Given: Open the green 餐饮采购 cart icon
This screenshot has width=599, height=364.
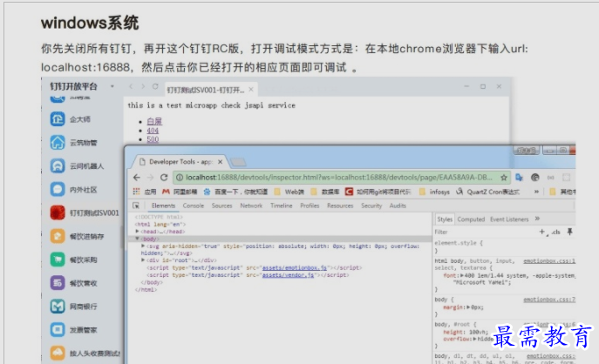Looking at the screenshot, I should click(x=58, y=260).
